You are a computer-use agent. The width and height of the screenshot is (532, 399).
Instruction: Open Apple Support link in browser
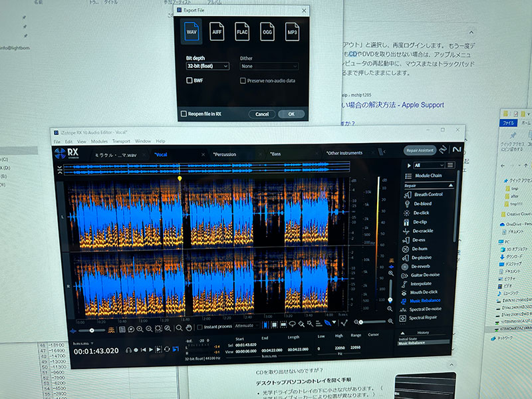[393, 105]
